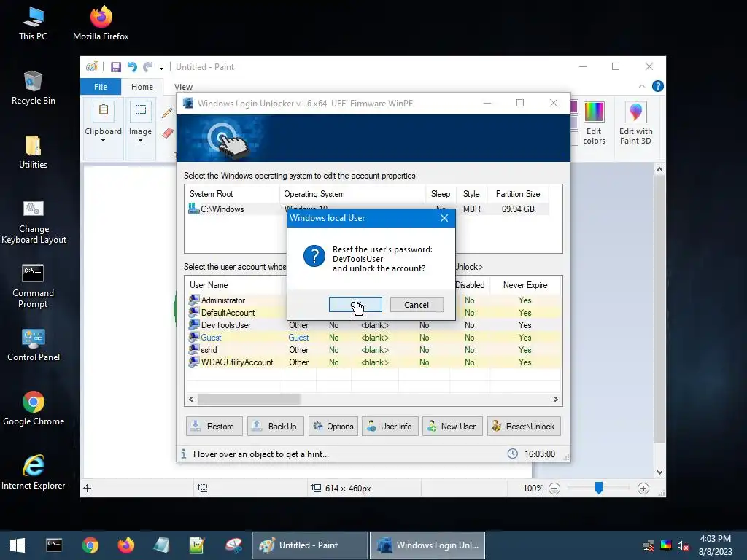
Task: Click the User Name column header
Action: coord(233,285)
